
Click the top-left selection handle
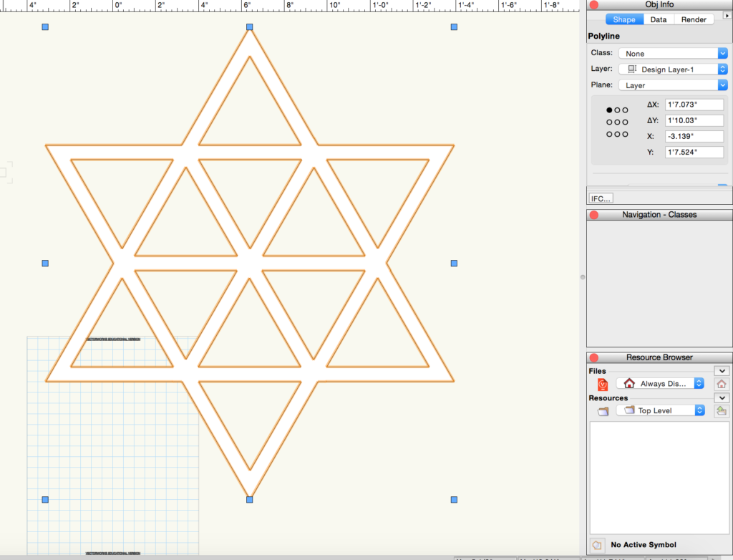(45, 27)
